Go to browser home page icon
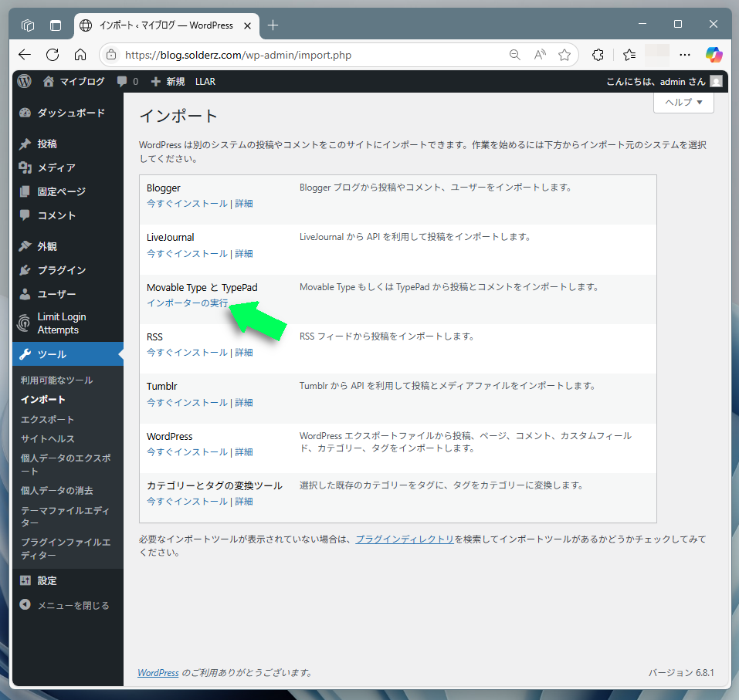The width and height of the screenshot is (739, 700). (80, 55)
